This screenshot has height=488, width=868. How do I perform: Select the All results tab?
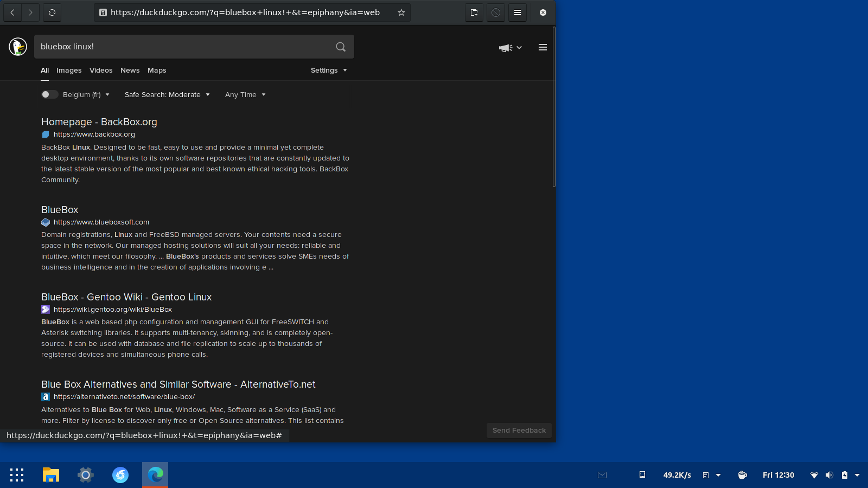pos(44,70)
